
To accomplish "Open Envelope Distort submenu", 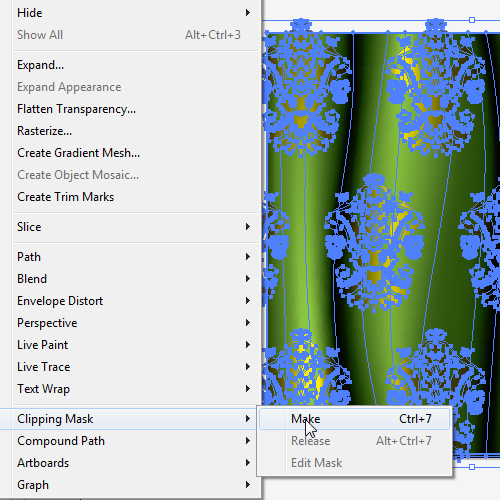I will [x=133, y=301].
